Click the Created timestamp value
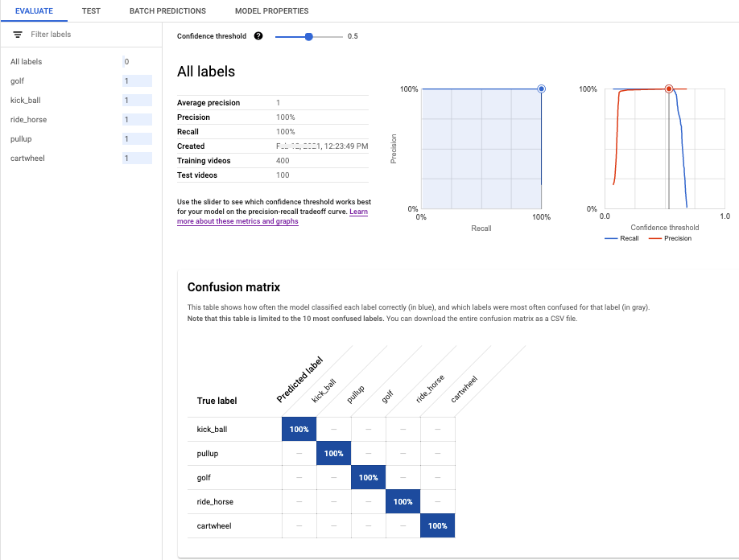 (322, 146)
